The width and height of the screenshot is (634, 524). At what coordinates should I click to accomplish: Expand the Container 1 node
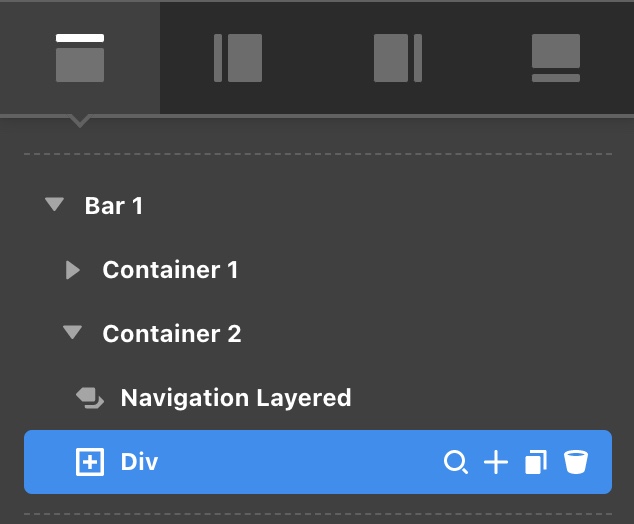pyautogui.click(x=72, y=270)
